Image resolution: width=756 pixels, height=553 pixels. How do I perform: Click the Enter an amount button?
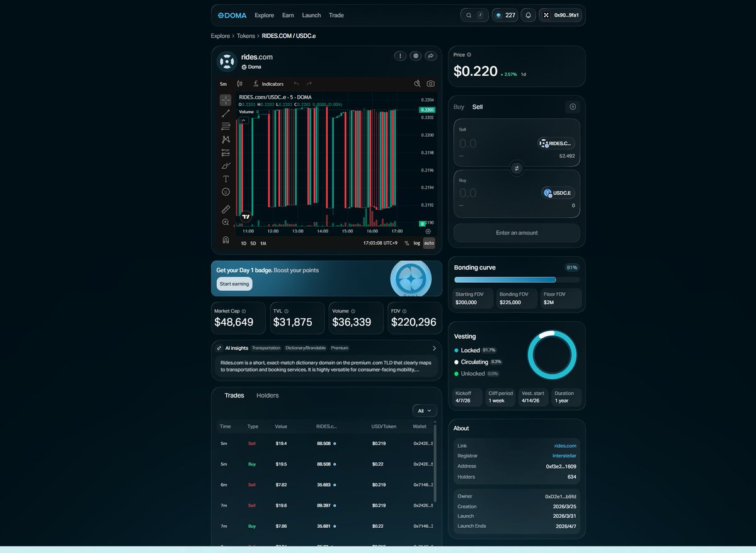[x=517, y=233]
